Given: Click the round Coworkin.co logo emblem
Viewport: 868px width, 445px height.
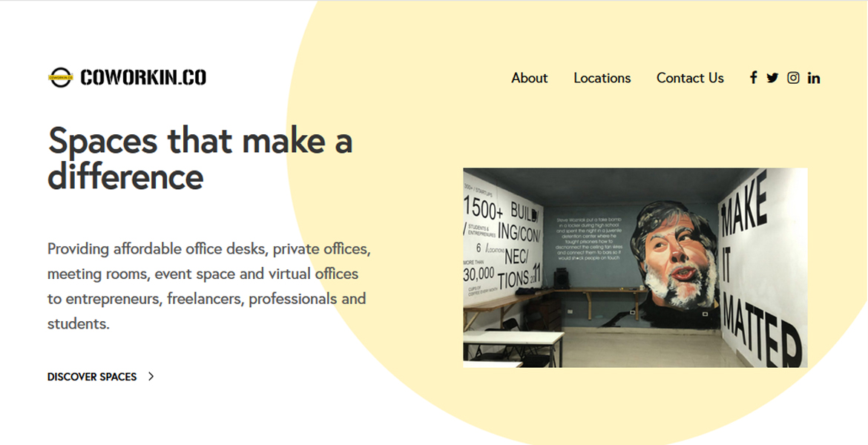Looking at the screenshot, I should [60, 77].
